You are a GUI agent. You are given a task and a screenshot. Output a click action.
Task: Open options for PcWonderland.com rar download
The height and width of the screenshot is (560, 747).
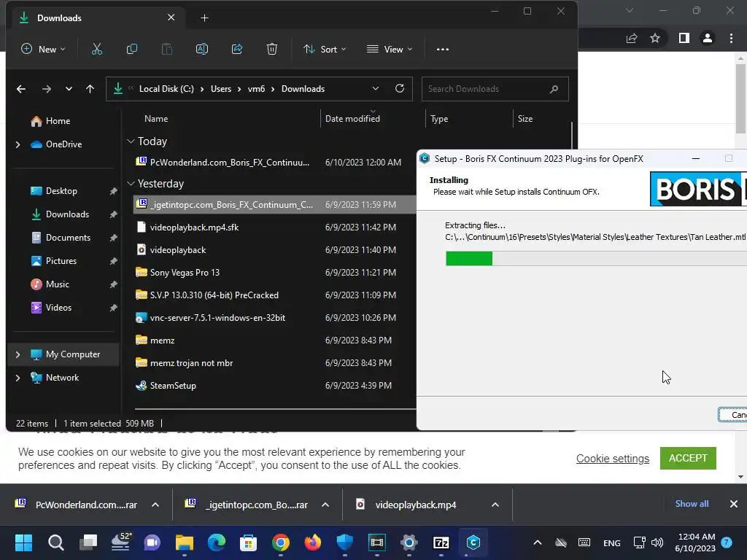[x=155, y=505]
